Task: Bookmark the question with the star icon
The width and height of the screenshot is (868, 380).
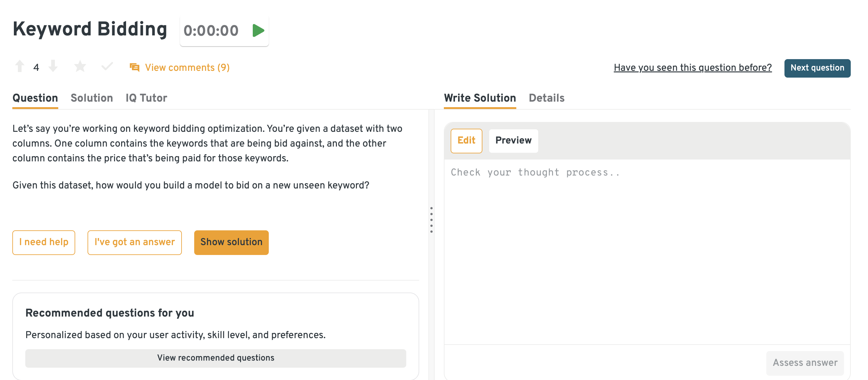Action: point(80,66)
